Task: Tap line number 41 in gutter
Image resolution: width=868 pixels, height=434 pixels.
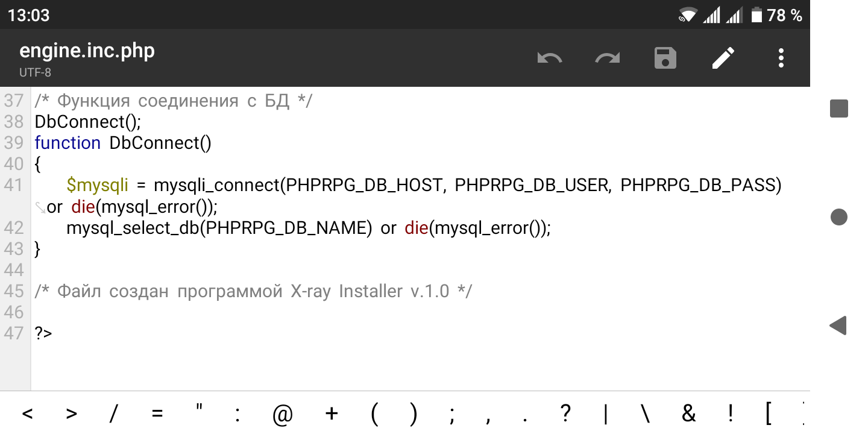Action: (13, 185)
